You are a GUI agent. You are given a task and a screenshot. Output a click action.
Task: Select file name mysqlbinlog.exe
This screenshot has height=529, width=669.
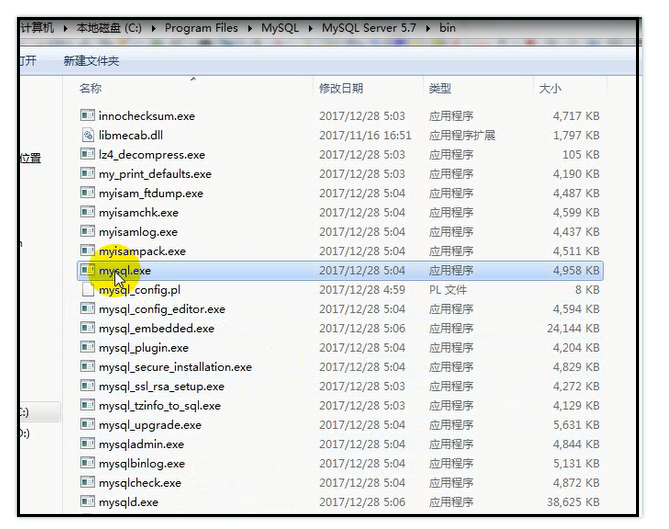click(142, 463)
